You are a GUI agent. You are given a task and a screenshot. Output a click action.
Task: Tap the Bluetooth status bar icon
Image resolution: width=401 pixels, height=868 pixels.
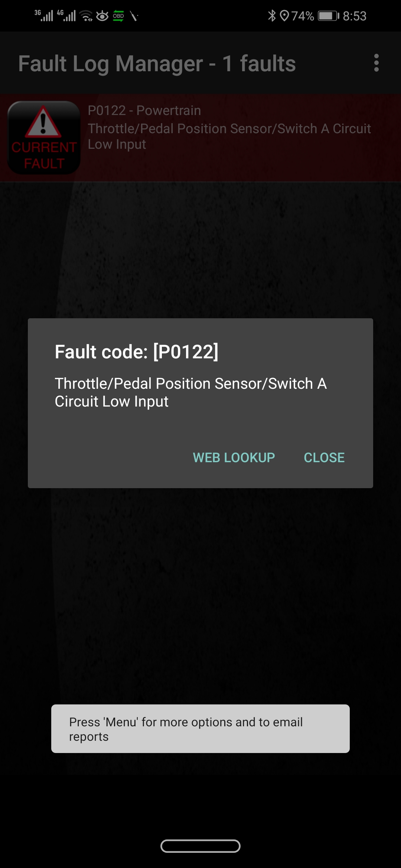tap(272, 16)
